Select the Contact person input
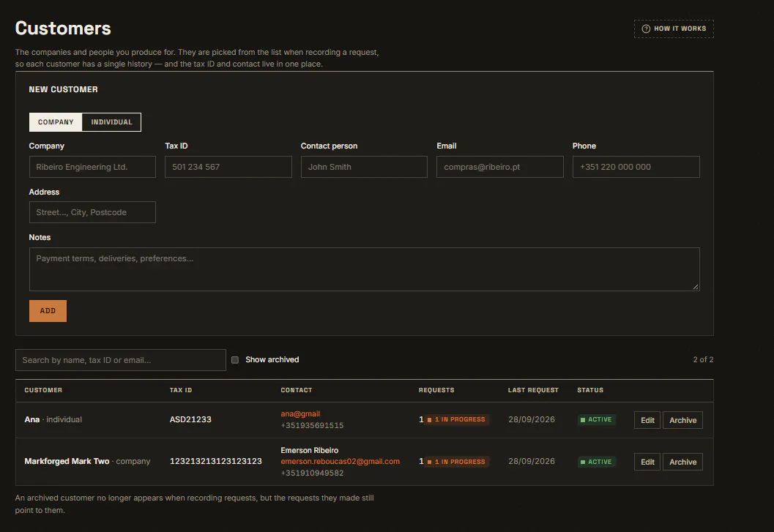This screenshot has height=532, width=774. pos(364,167)
